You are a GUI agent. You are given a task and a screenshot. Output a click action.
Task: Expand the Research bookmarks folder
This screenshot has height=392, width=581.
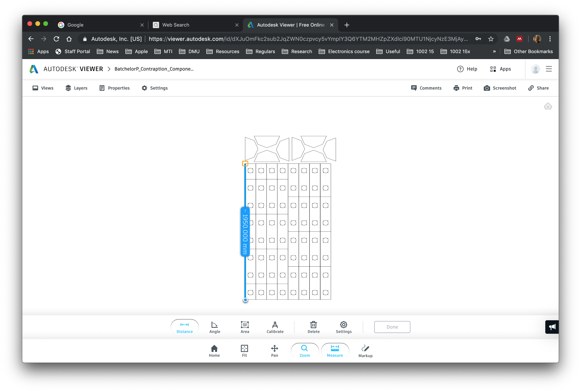tap(297, 52)
